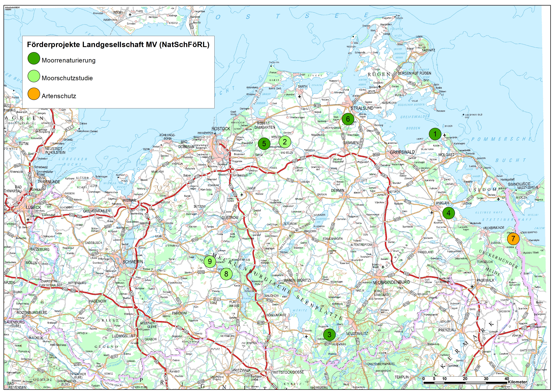Click the GRIMMEN town label
Viewport: 554px width, 392px height.
[351, 143]
